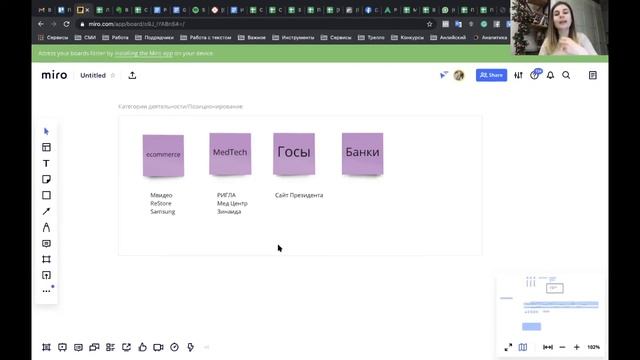Open the help and learning center icon
640x360 pixels.
click(534, 75)
